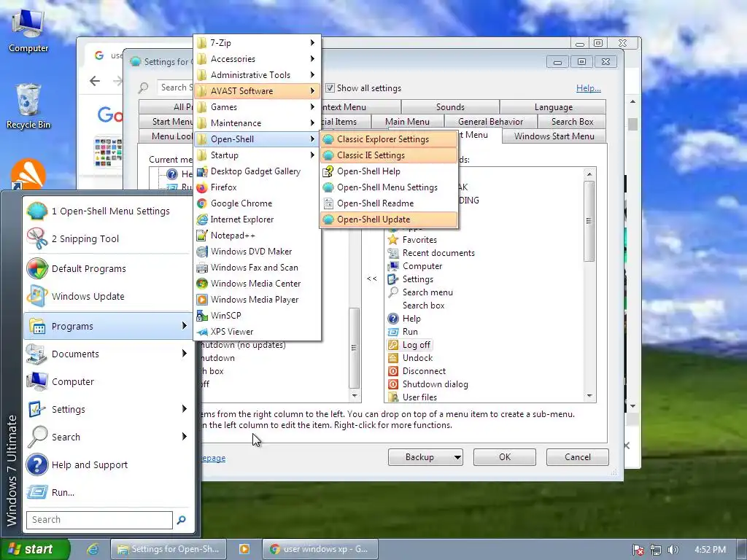Click the << move-left button
The image size is (747, 560).
372,279
